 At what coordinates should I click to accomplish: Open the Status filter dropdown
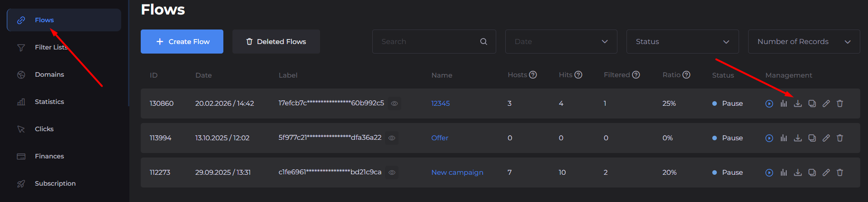[682, 42]
